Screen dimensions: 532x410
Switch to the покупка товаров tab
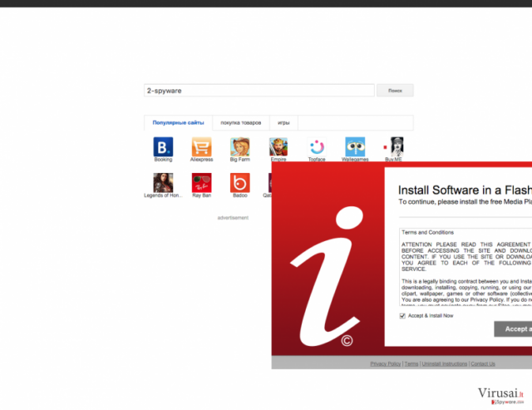[241, 122]
